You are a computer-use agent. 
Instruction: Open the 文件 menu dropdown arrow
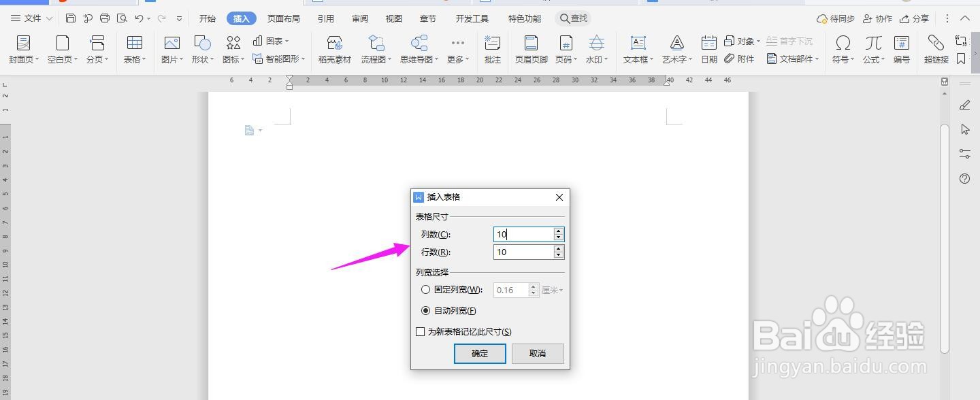[49, 18]
